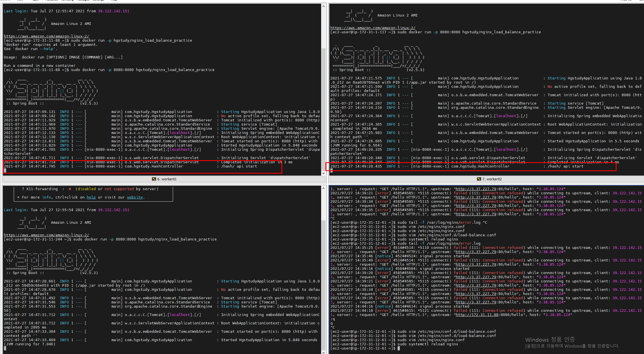
Task: Click the highlighted HashController log line
Action: [x=140, y=166]
